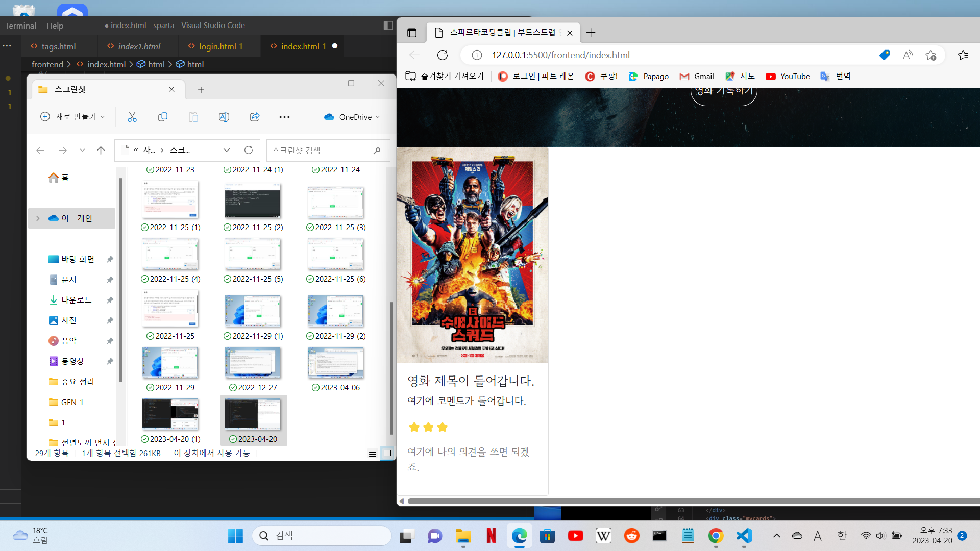Image resolution: width=980 pixels, height=551 pixels.
Task: Open the Edge tab actions menu icon
Action: pos(412,33)
